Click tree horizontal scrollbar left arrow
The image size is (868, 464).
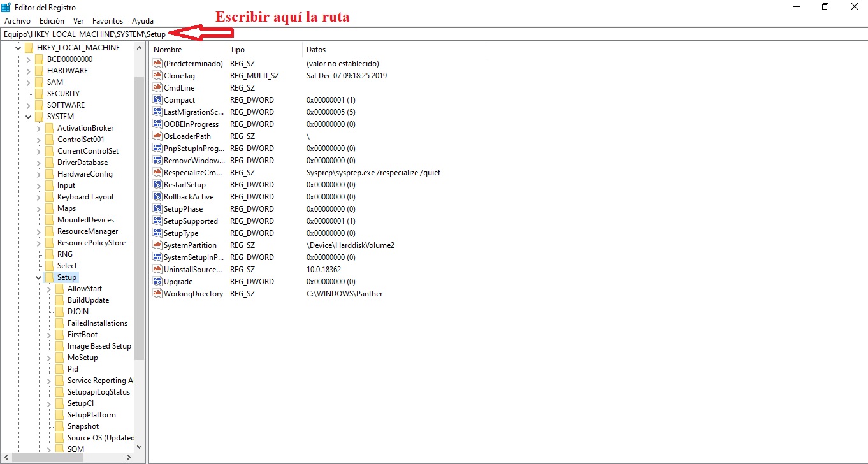tap(6, 457)
